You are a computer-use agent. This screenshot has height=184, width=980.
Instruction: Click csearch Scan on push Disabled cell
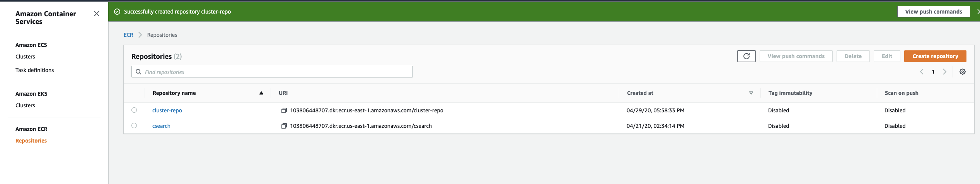(x=895, y=126)
